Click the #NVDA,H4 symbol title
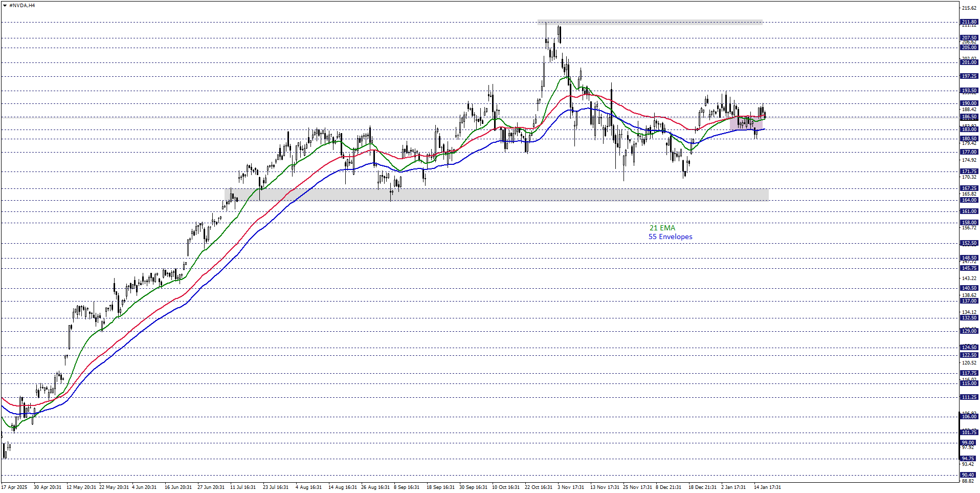 click(x=22, y=6)
